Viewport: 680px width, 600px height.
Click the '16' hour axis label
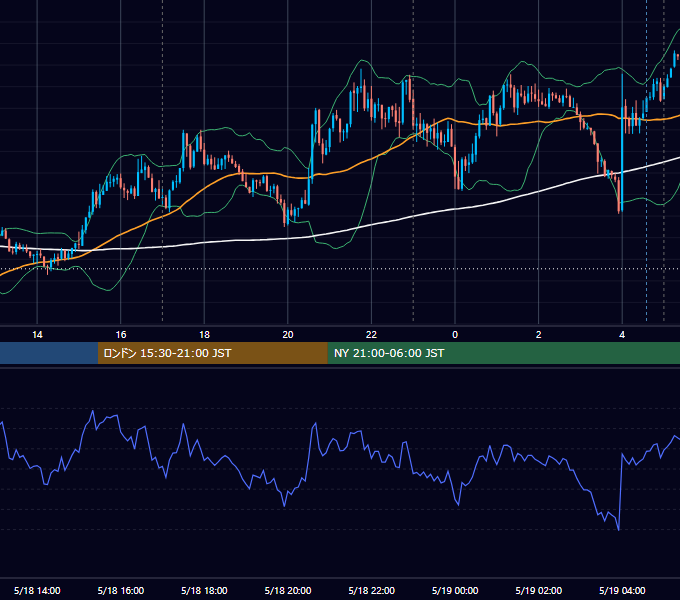pos(121,335)
